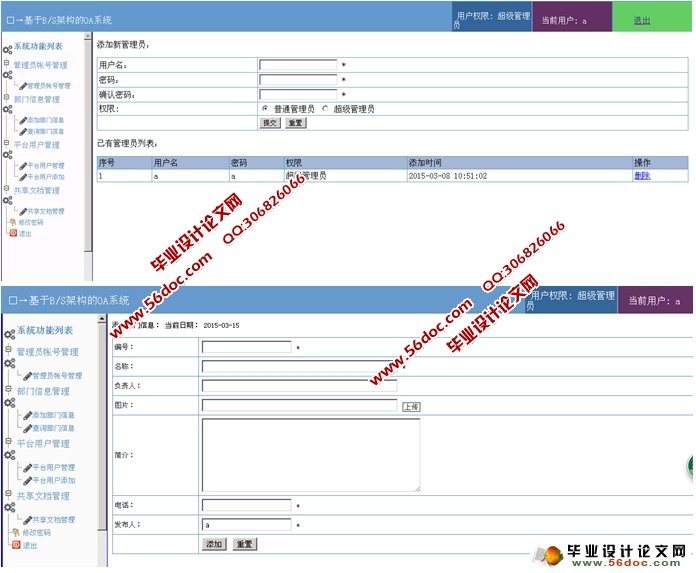Open pencil item 管理员帐号管理 on add-department page
Screen dimensions: 696x573
coord(52,376)
